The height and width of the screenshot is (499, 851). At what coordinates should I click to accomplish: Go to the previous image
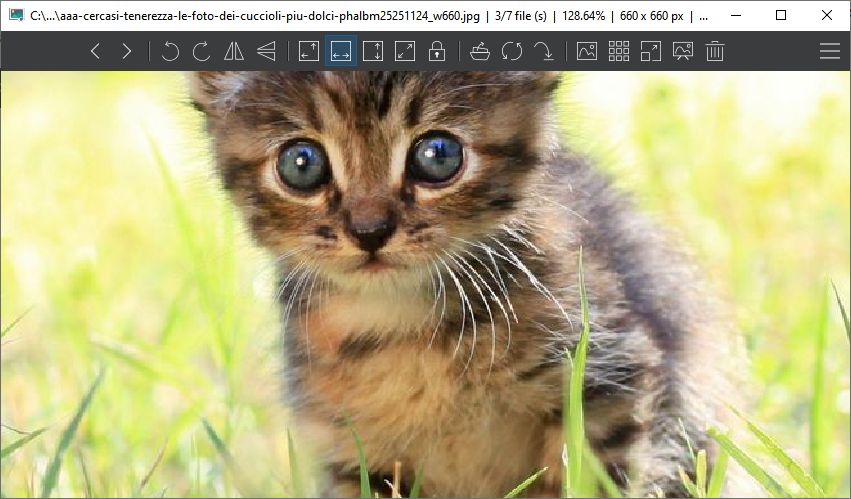tap(95, 52)
